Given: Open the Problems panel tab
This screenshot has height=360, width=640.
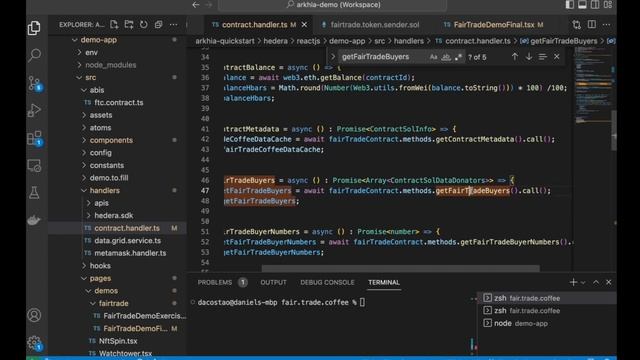Looking at the screenshot, I should click(x=222, y=282).
